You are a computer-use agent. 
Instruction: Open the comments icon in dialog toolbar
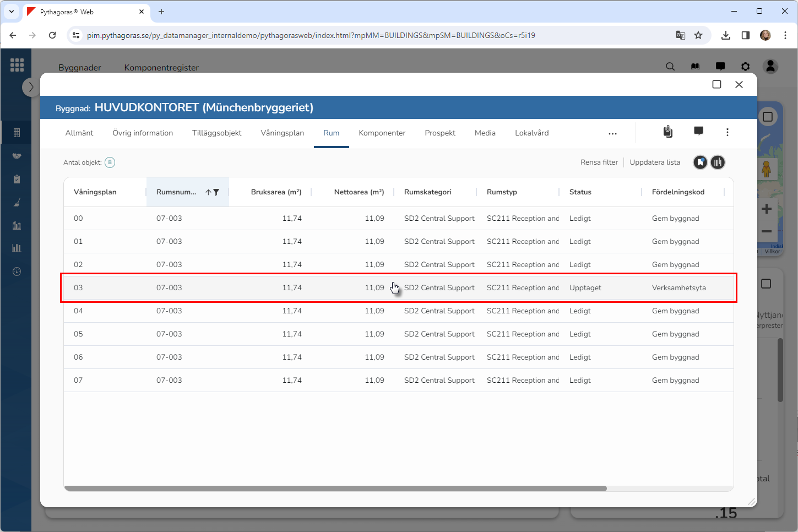point(698,132)
